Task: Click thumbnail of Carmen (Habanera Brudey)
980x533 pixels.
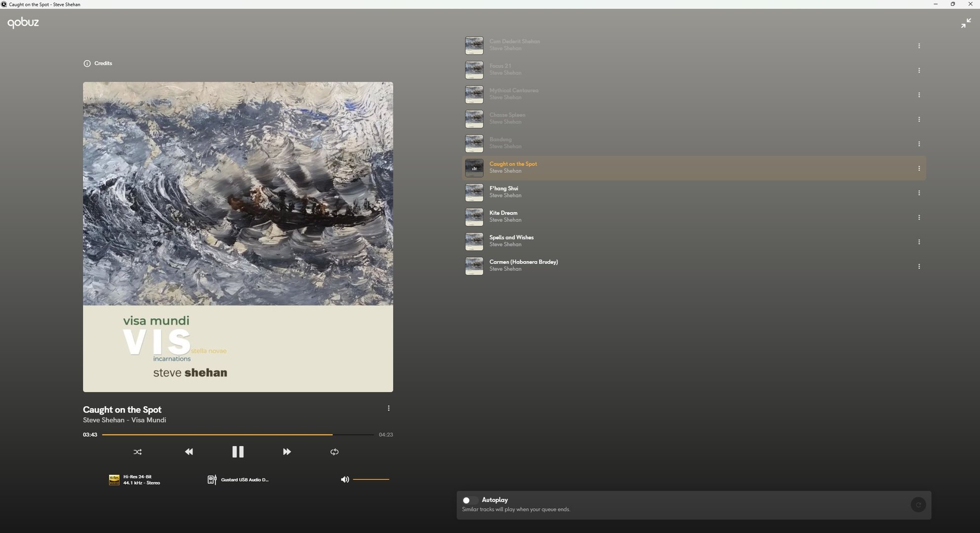Action: coord(474,266)
